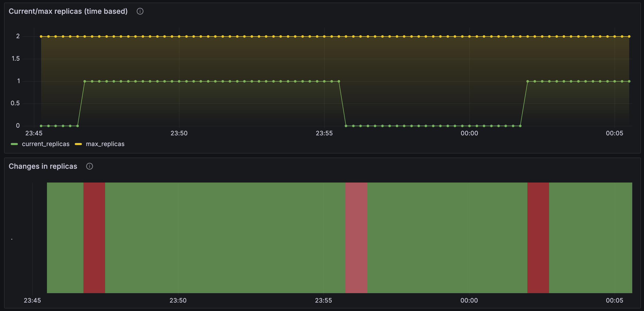The height and width of the screenshot is (311, 644).
Task: Open Changes in replicas panel title menu
Action: click(43, 166)
